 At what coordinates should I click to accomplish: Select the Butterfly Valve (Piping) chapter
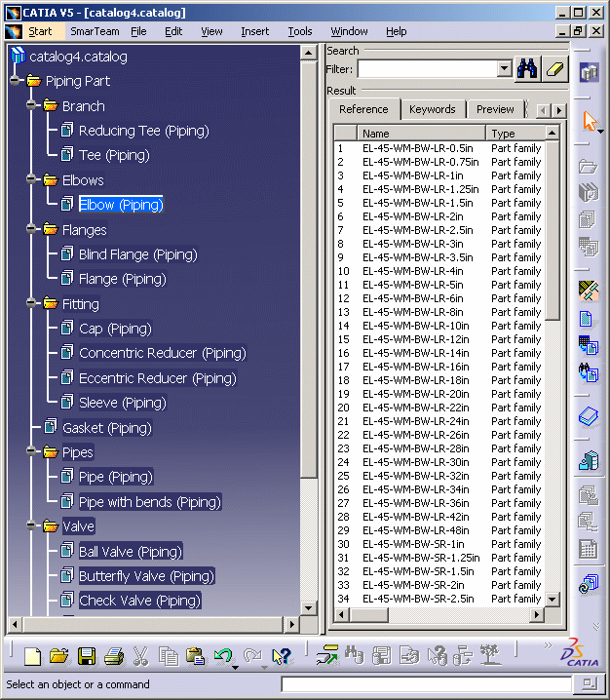click(x=147, y=576)
